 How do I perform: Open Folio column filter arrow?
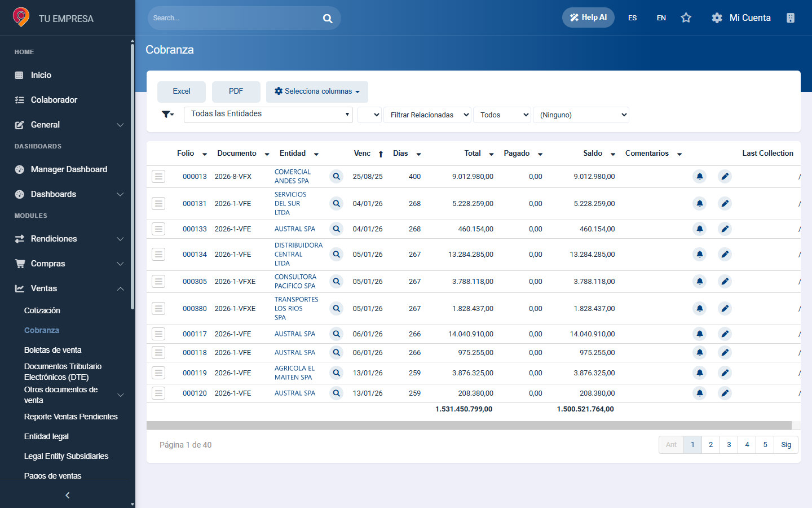[x=204, y=155]
